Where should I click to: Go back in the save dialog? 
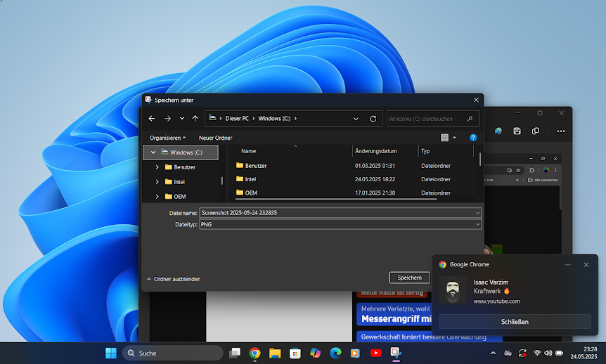pyautogui.click(x=152, y=119)
